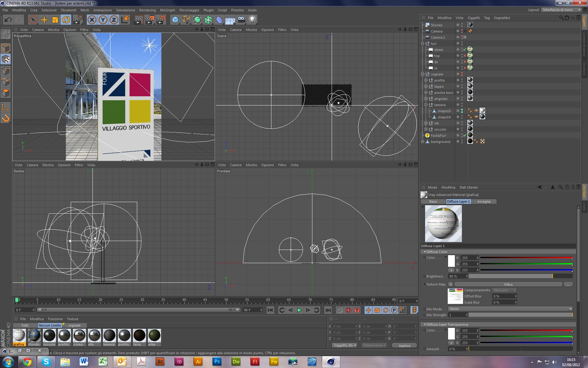This screenshot has height=368, width=588.
Task: Click the Brightness slider bar
Action: (520, 276)
